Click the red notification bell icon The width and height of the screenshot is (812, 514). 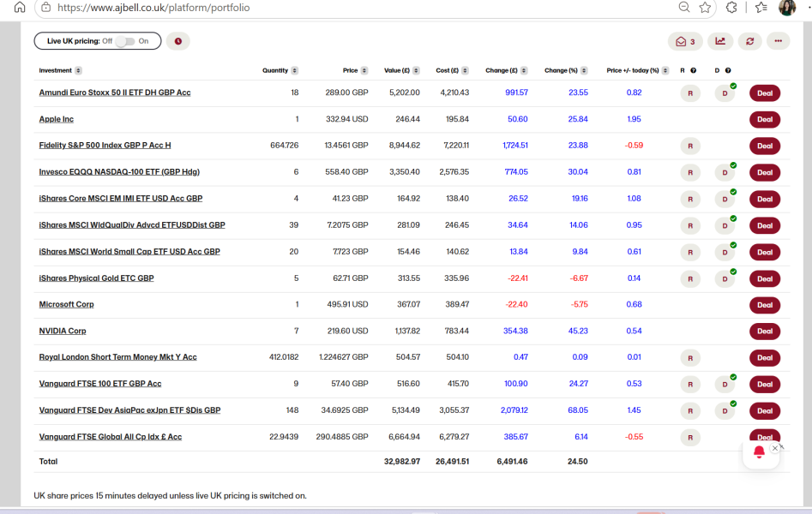[759, 452]
